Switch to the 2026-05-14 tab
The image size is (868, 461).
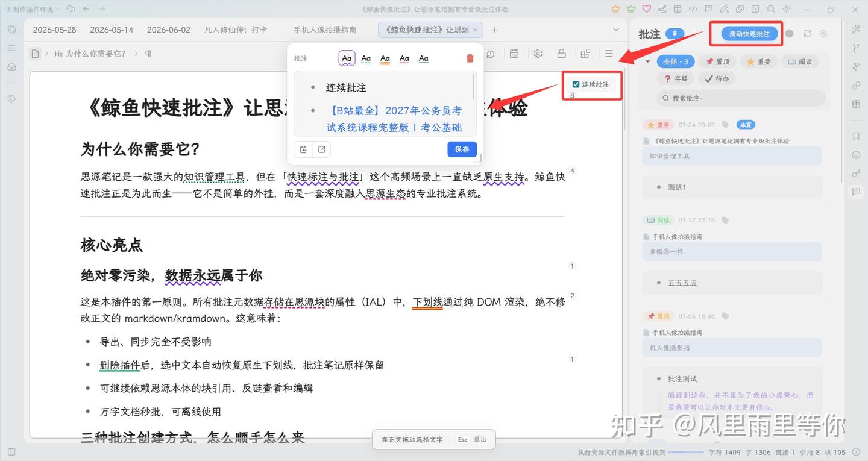112,30
